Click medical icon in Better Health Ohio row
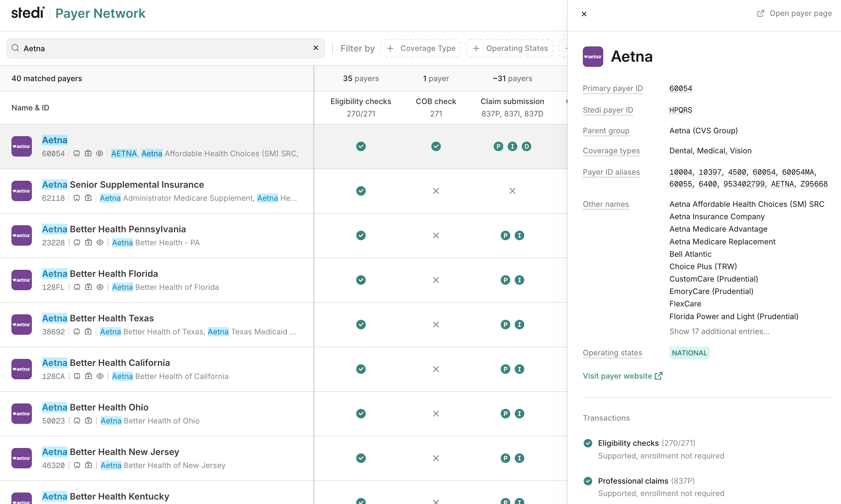Screen dimensions: 841x504 (88, 420)
